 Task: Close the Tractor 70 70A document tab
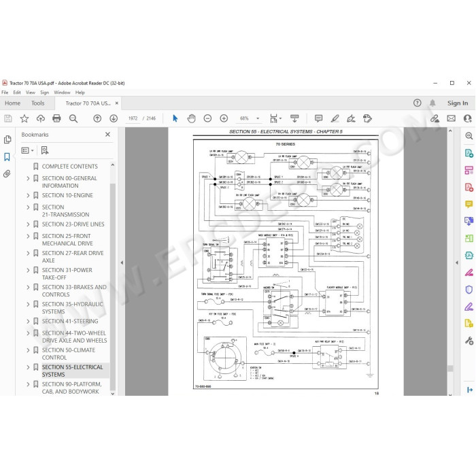(116, 103)
